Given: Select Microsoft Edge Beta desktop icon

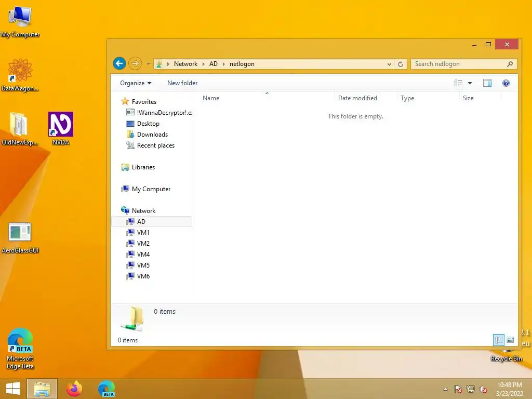Looking at the screenshot, I should tap(20, 349).
